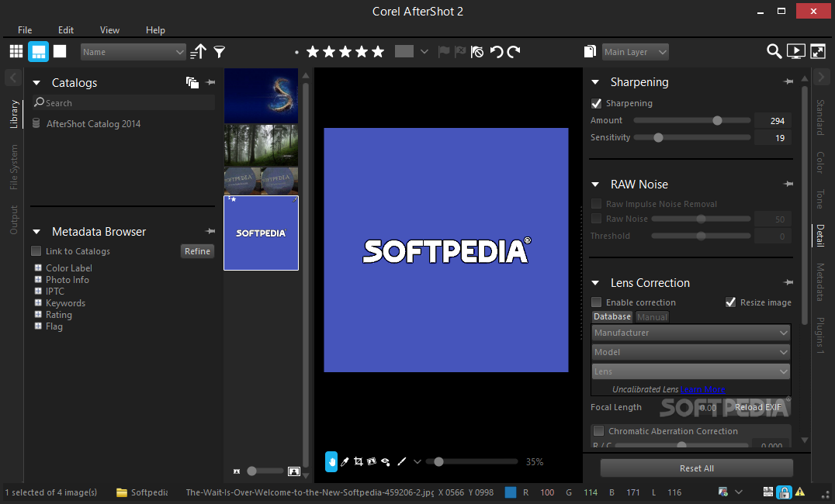835x504 pixels.
Task: Select the Pan hand tool
Action: pos(331,461)
